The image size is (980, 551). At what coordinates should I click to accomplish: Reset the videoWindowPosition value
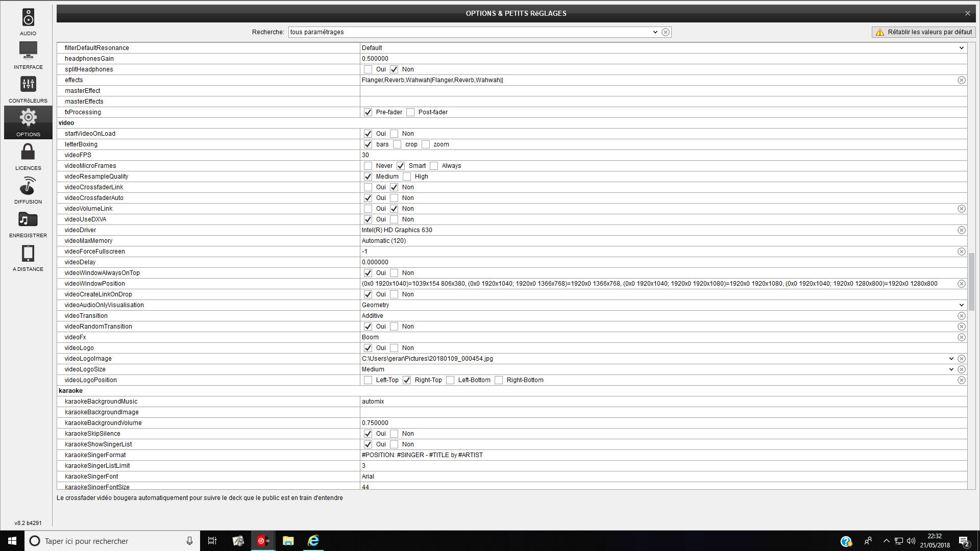pyautogui.click(x=962, y=284)
